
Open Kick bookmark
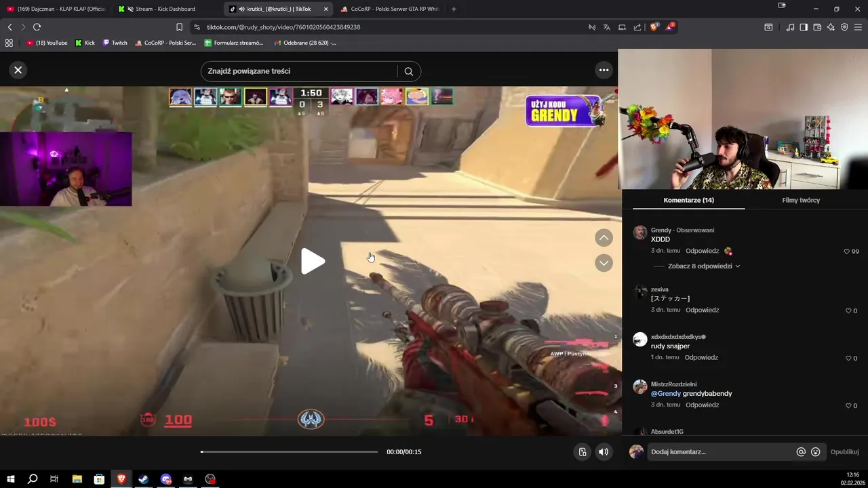pyautogui.click(x=85, y=43)
